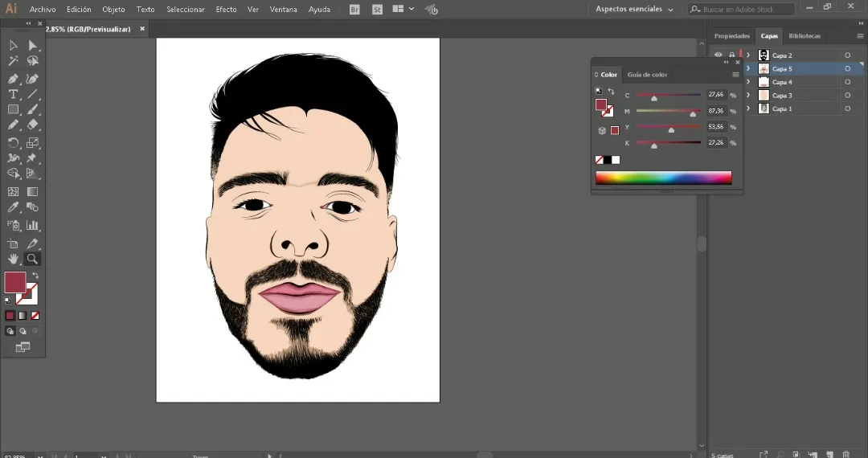Viewport: 868px width, 458px height.
Task: Select the Type tool
Action: point(14,94)
